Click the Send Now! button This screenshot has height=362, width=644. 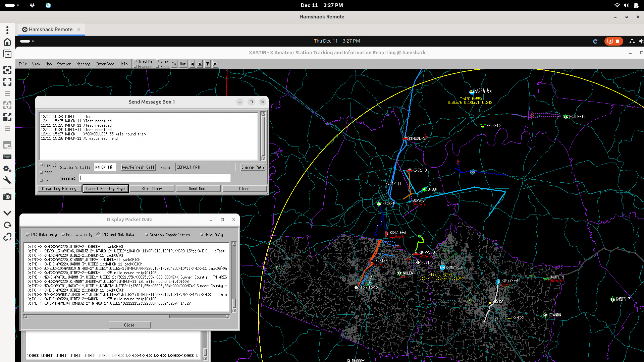tap(198, 189)
